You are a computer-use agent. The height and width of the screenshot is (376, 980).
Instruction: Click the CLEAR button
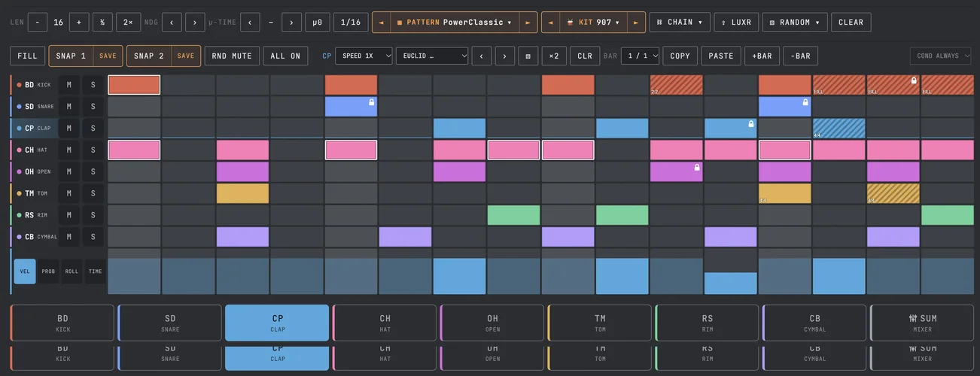point(851,22)
